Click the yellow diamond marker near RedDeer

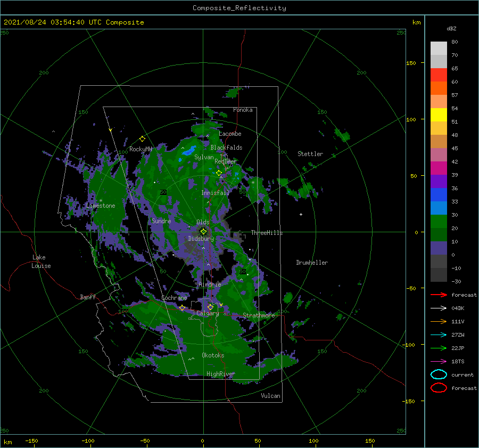[219, 173]
